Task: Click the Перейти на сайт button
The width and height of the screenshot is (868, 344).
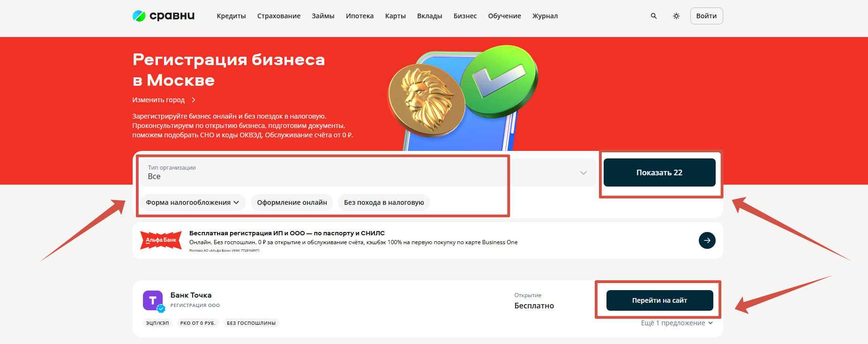Action: (659, 300)
